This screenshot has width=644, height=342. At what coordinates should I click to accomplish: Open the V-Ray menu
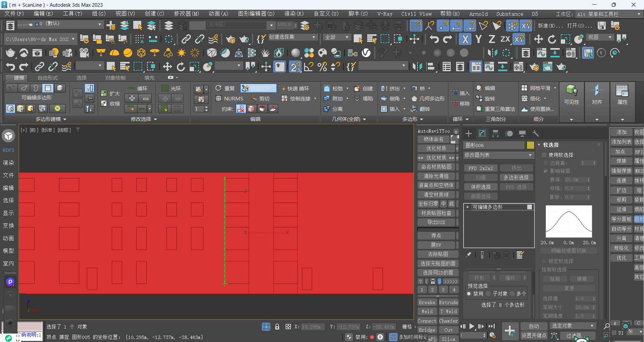(x=385, y=14)
